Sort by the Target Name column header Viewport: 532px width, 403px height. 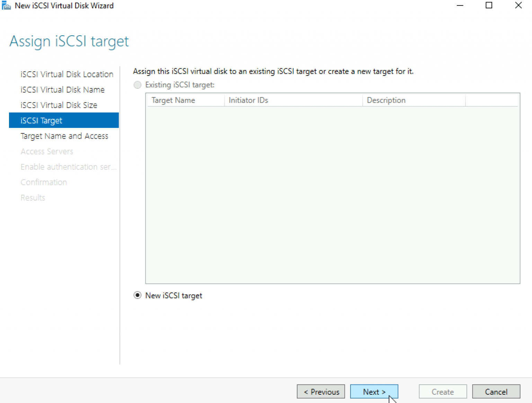pyautogui.click(x=173, y=100)
